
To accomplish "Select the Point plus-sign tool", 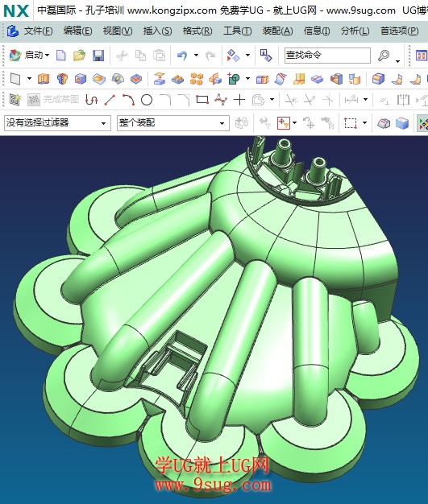I will [239, 100].
